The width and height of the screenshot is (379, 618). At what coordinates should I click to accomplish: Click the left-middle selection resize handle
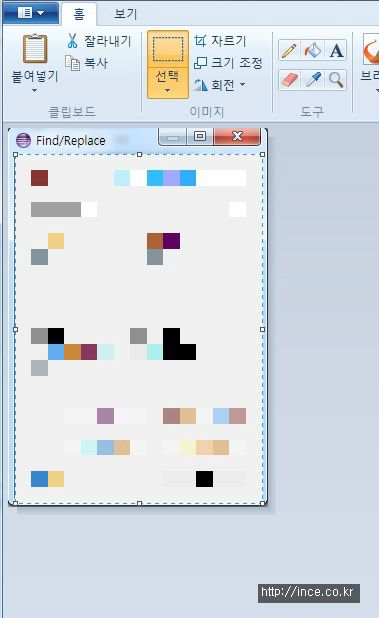(15, 329)
